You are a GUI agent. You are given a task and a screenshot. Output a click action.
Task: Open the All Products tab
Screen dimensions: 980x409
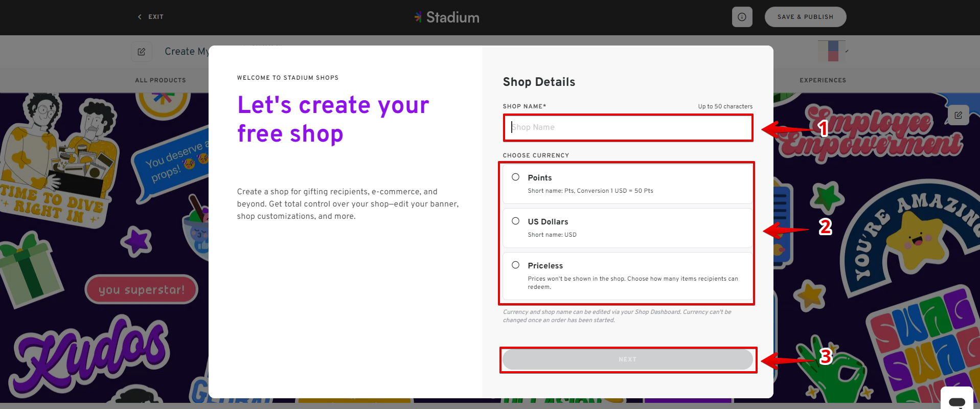coord(161,80)
